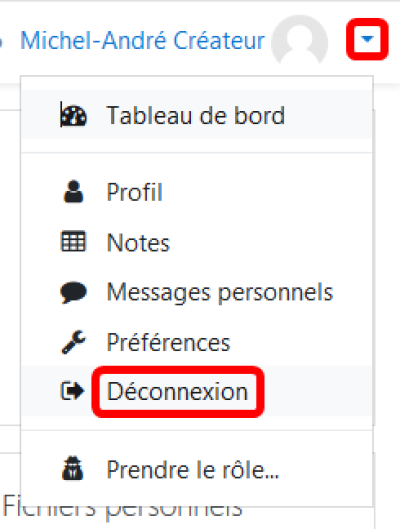
Task: Open the Michel-André Créateur name link
Action: [143, 40]
